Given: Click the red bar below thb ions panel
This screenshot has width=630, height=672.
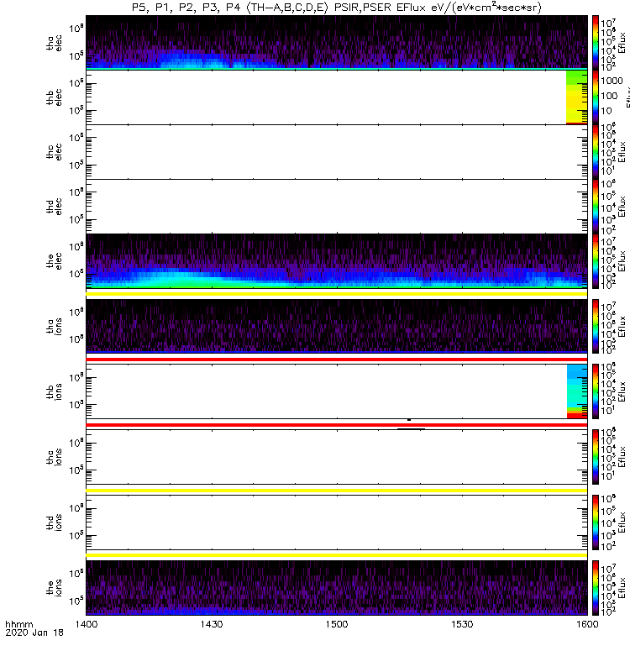Looking at the screenshot, I should pos(337,425).
